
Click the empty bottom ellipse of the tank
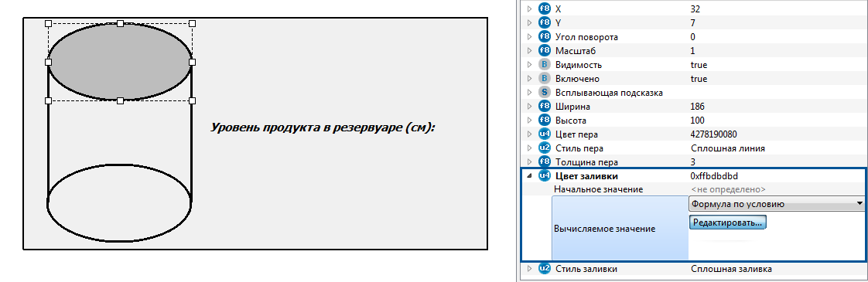tap(120, 203)
